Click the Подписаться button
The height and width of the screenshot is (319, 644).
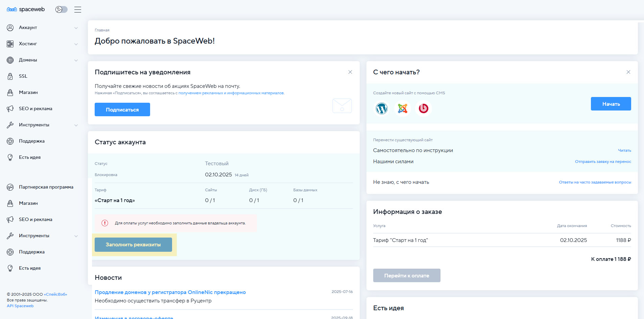pyautogui.click(x=122, y=109)
